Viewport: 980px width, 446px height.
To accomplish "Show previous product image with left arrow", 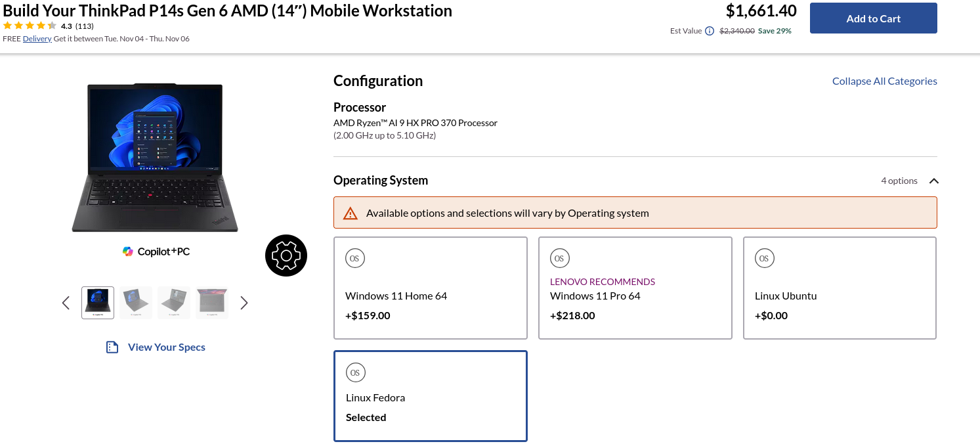I will 66,303.
